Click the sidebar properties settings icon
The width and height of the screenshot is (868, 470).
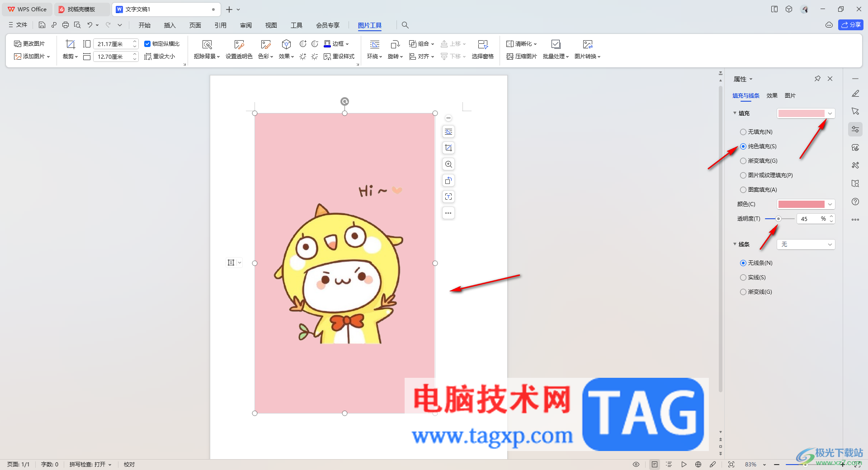tap(855, 129)
